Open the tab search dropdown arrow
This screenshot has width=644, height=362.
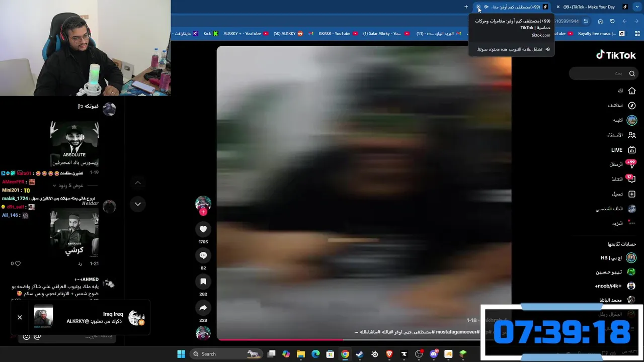click(x=637, y=7)
